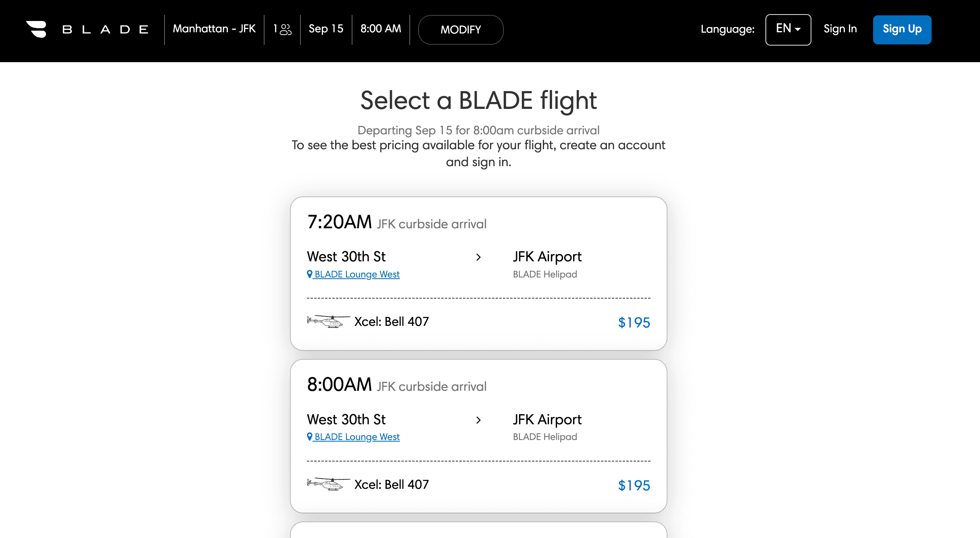The image size is (980, 538).
Task: Click the Sep 15 date selector
Action: tap(326, 29)
